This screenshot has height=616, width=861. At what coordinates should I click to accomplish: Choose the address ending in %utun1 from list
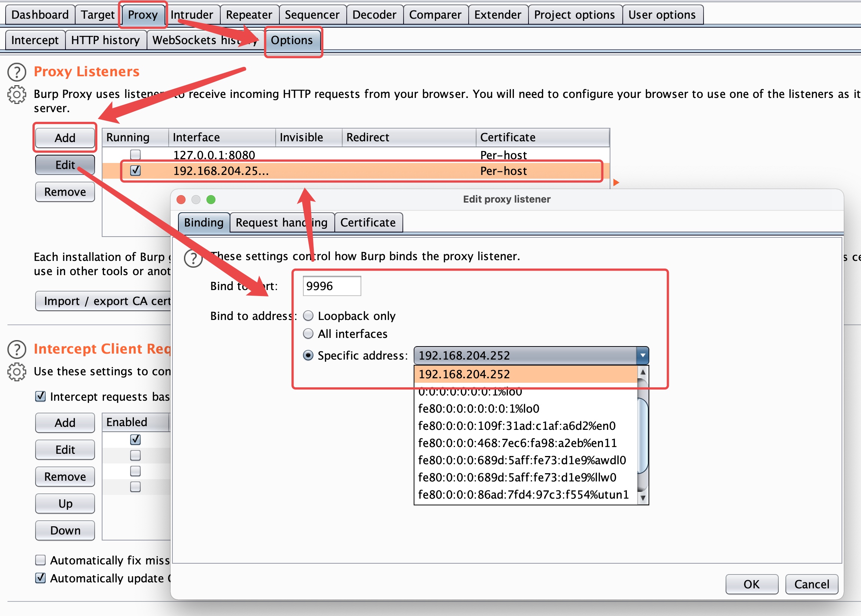pyautogui.click(x=523, y=495)
